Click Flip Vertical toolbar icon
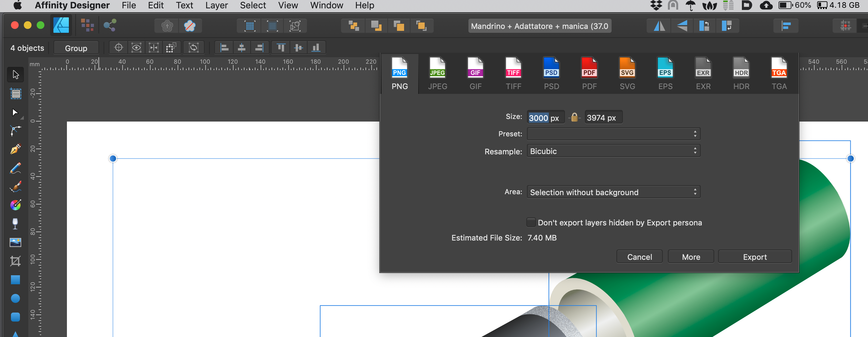This screenshot has height=337, width=868. (x=682, y=26)
